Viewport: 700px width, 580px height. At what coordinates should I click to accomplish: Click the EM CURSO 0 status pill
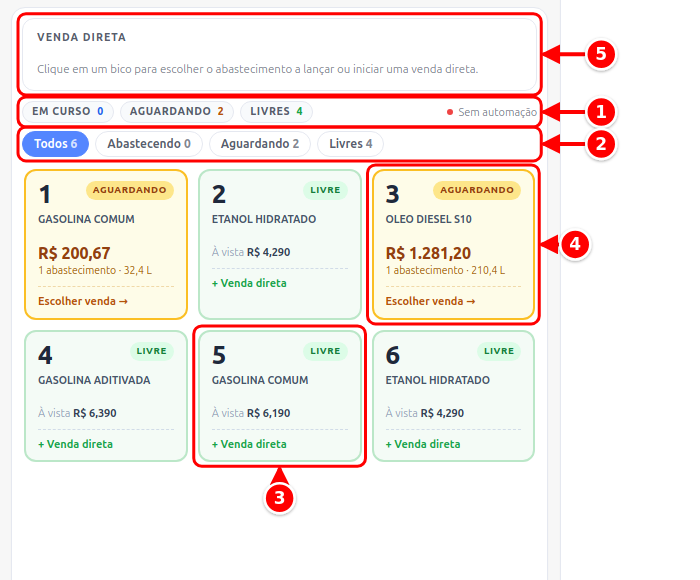tap(67, 111)
